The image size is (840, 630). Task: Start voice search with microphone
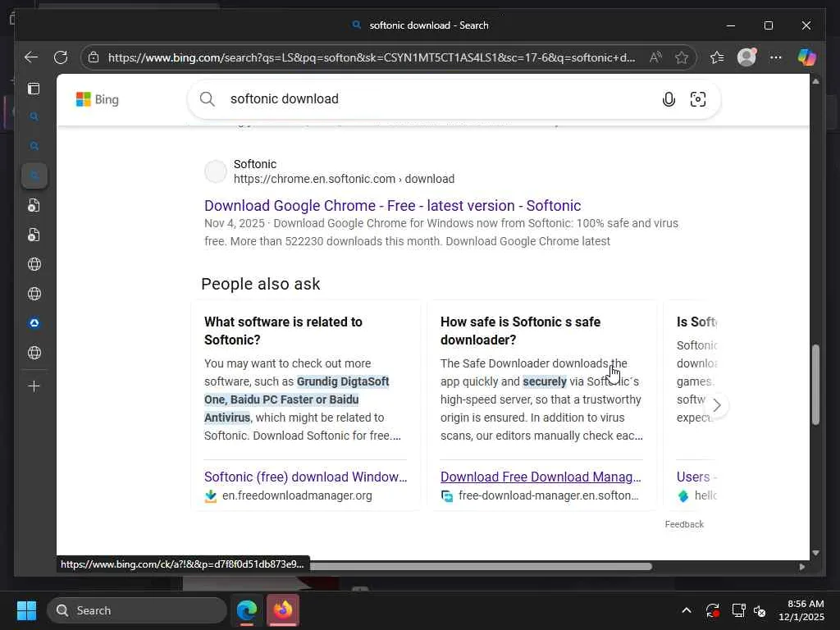[x=669, y=99]
